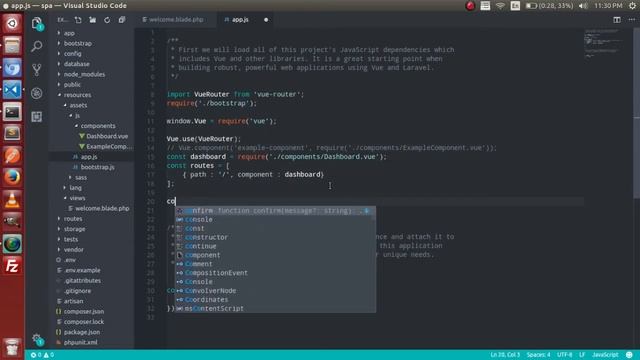This screenshot has height=360, width=640.
Task: Expand the vendor folder
Action: coord(73,249)
